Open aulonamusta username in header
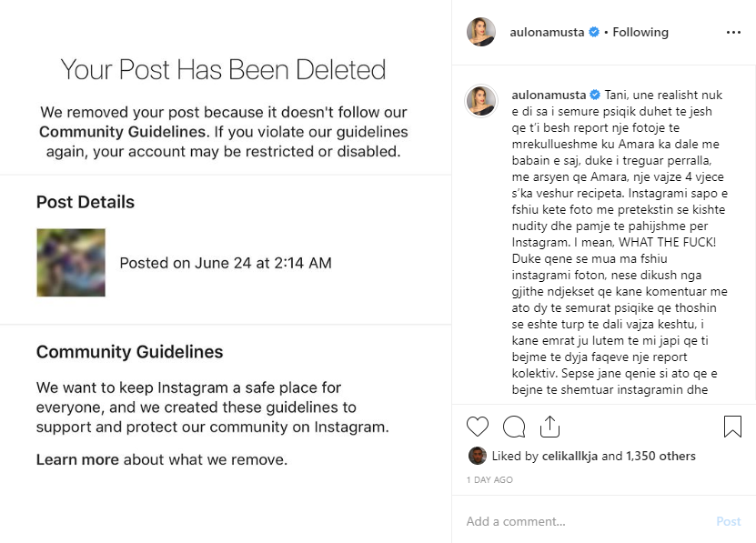The width and height of the screenshot is (756, 543). click(x=547, y=33)
